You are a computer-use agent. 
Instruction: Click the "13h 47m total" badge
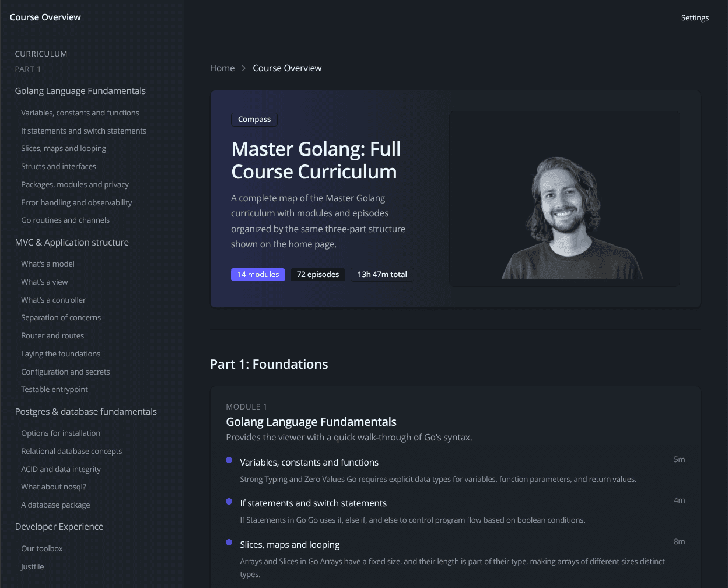click(x=382, y=274)
